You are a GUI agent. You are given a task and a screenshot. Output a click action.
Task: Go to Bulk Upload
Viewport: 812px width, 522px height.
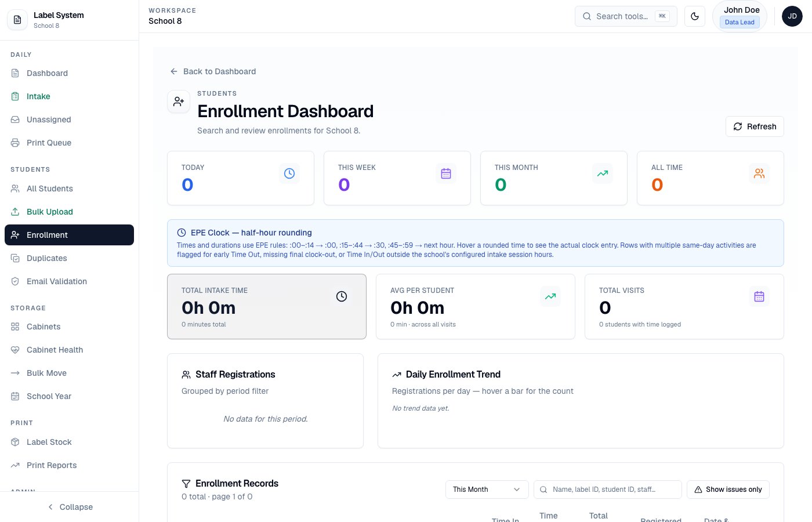coord(69,212)
